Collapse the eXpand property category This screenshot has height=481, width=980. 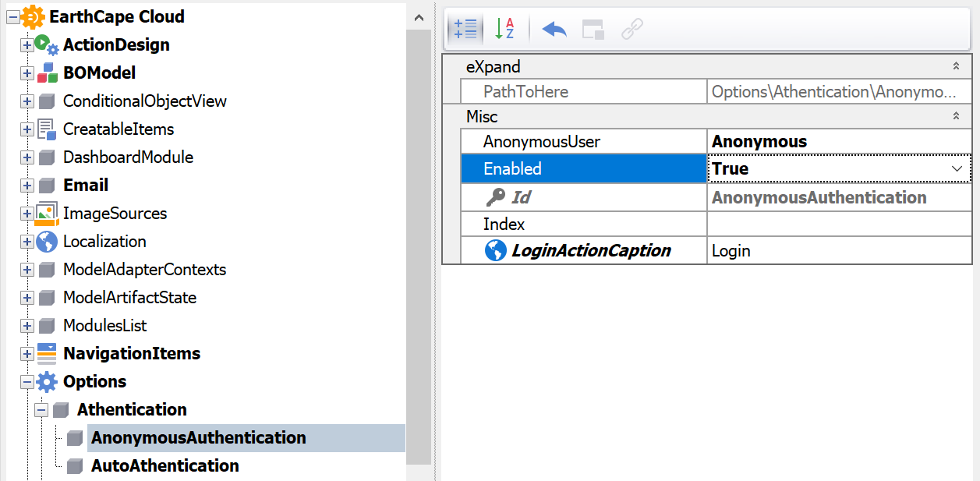(956, 67)
